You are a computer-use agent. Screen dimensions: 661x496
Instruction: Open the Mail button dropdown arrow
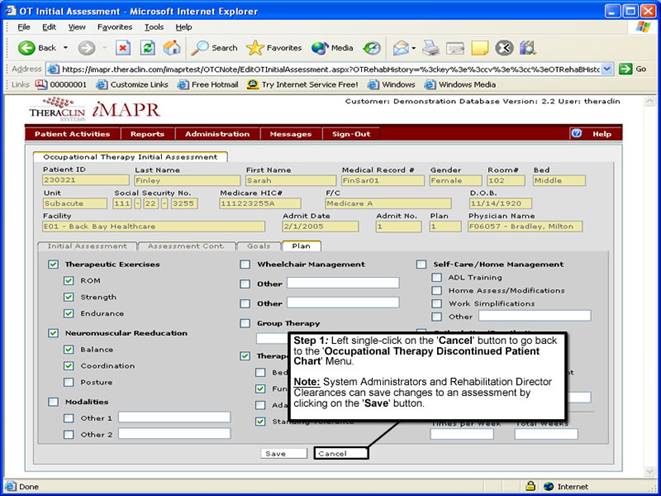(413, 47)
